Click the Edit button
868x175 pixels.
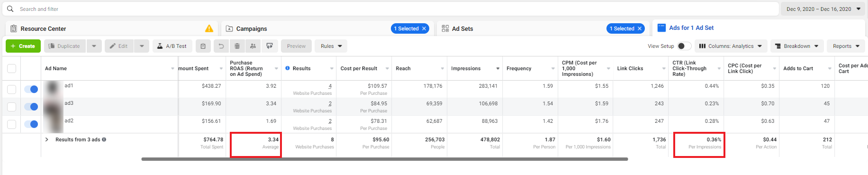(x=119, y=46)
